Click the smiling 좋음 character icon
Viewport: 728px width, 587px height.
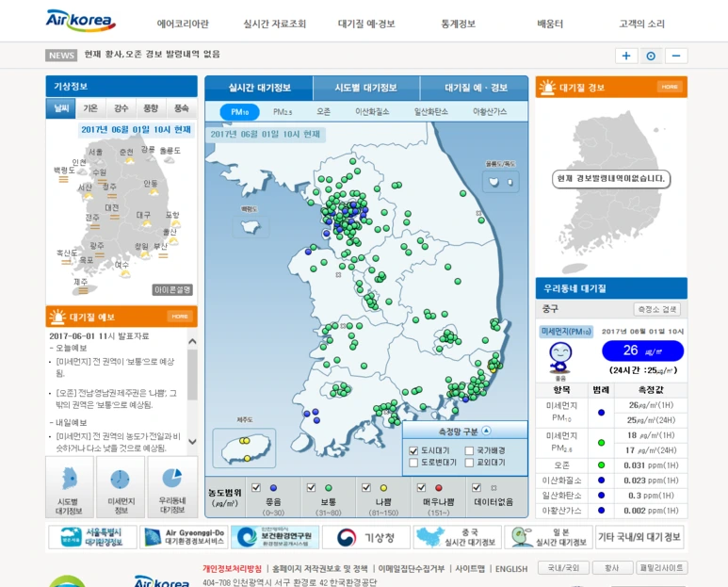click(560, 358)
